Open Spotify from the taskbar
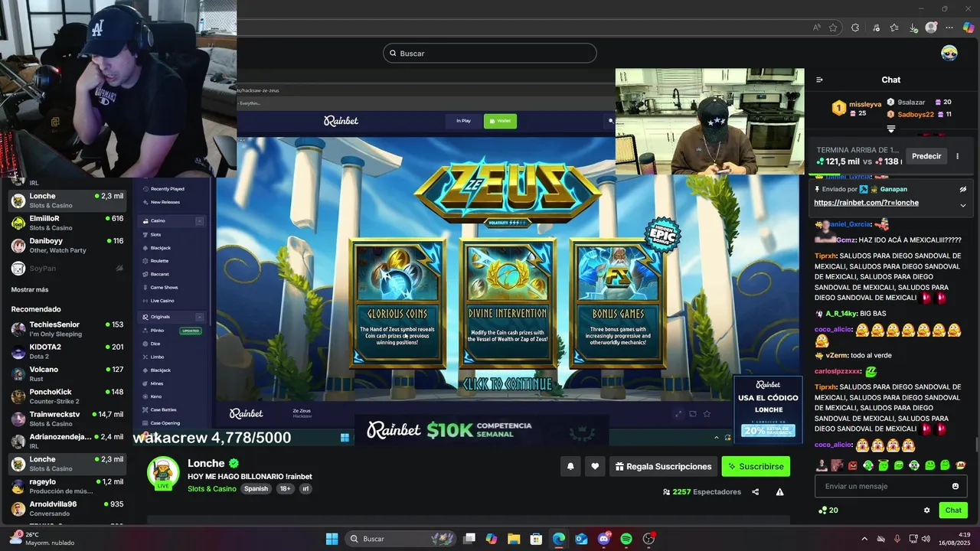 pos(626,539)
